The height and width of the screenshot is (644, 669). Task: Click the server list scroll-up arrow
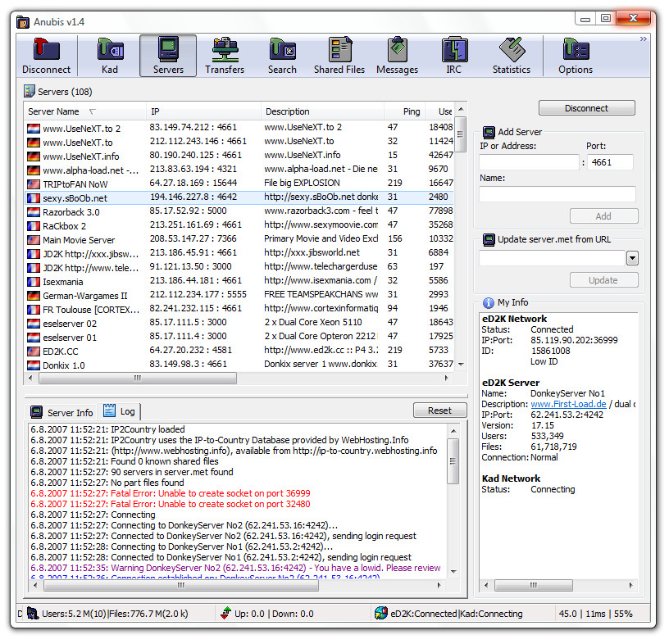coord(461,109)
